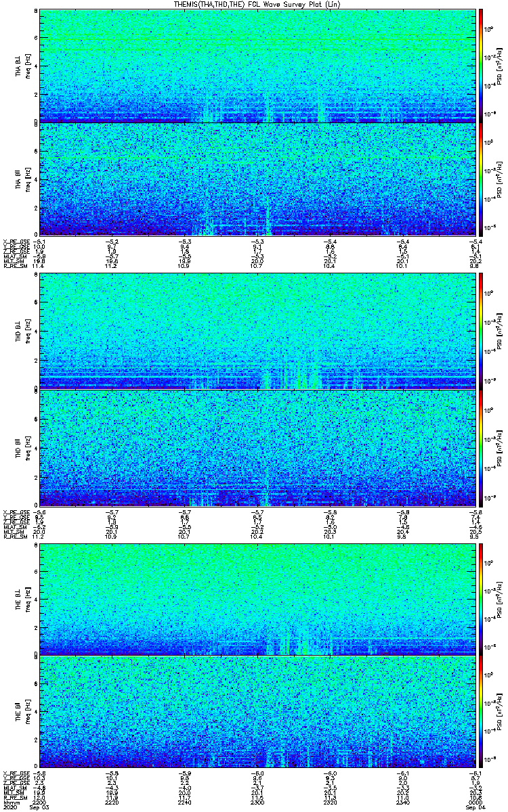The height and width of the screenshot is (812, 508).
Task: Click the 2200 time tick label
Action: click(x=39, y=803)
